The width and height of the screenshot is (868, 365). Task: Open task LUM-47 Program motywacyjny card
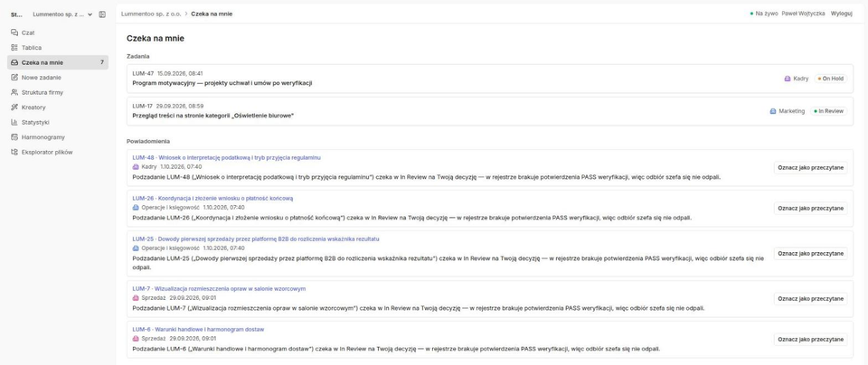(x=490, y=79)
